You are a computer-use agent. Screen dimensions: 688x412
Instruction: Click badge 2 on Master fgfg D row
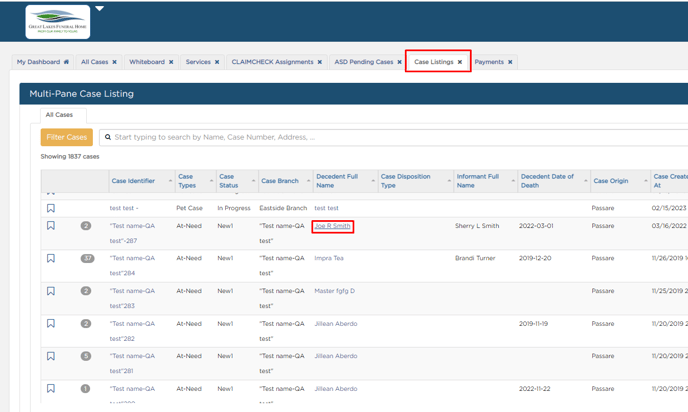(86, 291)
